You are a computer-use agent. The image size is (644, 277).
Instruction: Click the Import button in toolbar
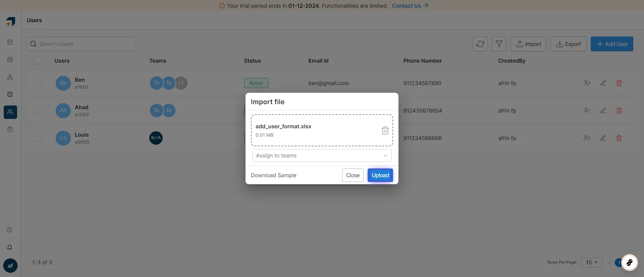528,44
